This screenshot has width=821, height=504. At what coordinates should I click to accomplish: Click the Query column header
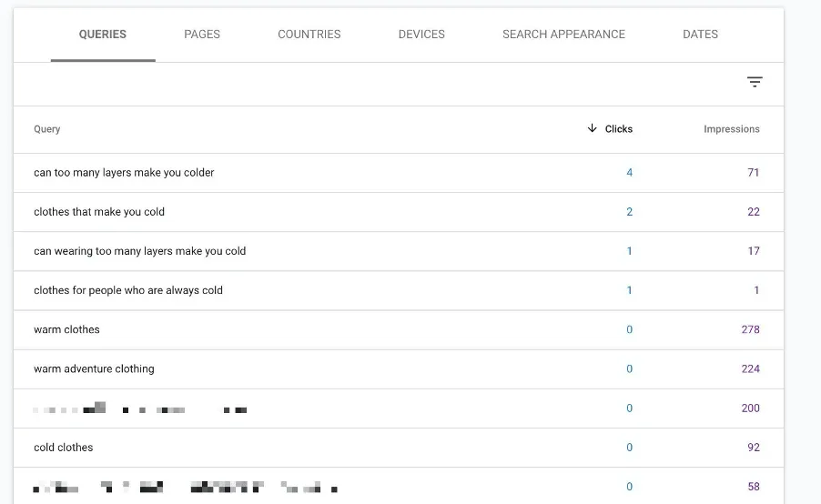click(47, 129)
